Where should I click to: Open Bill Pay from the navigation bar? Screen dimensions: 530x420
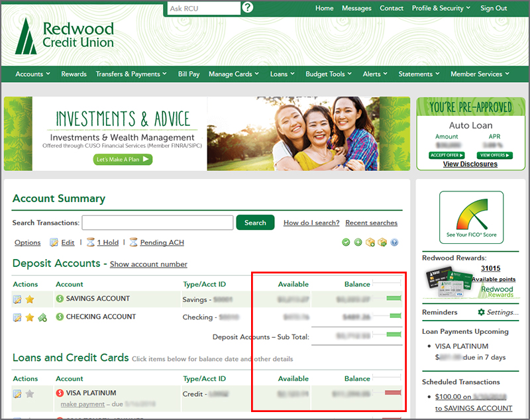(x=189, y=74)
